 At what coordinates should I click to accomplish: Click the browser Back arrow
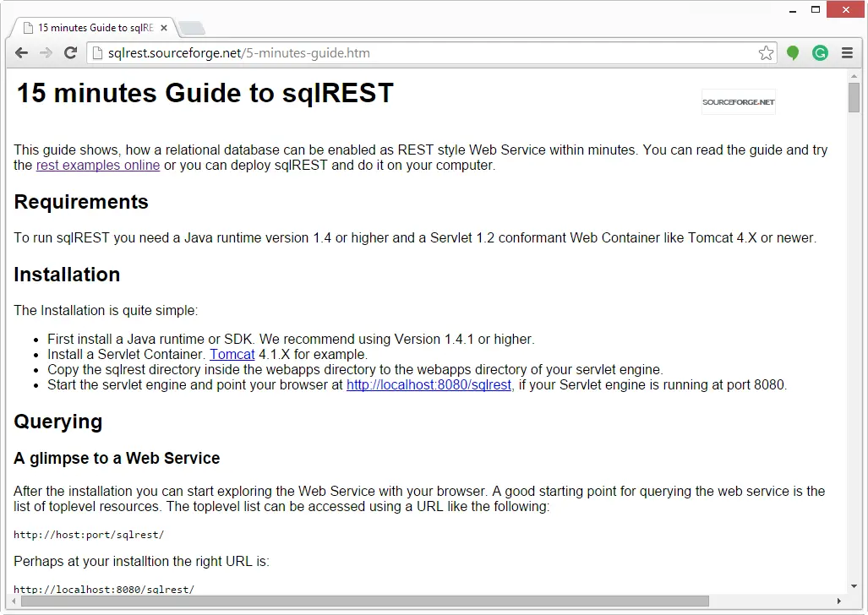[22, 53]
